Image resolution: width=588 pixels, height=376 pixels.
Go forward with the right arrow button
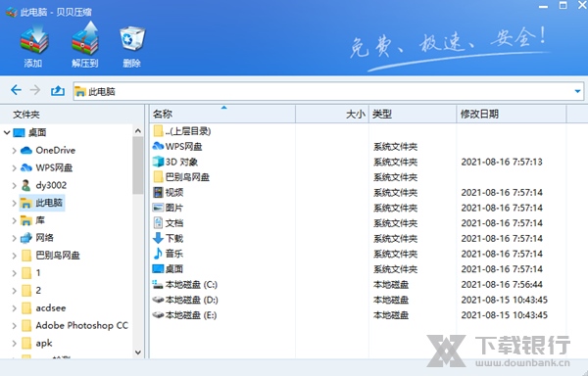pos(35,90)
